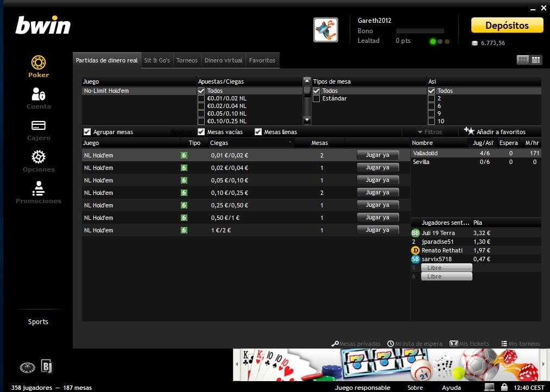Advance the promo banner with right arrow

tap(543, 364)
